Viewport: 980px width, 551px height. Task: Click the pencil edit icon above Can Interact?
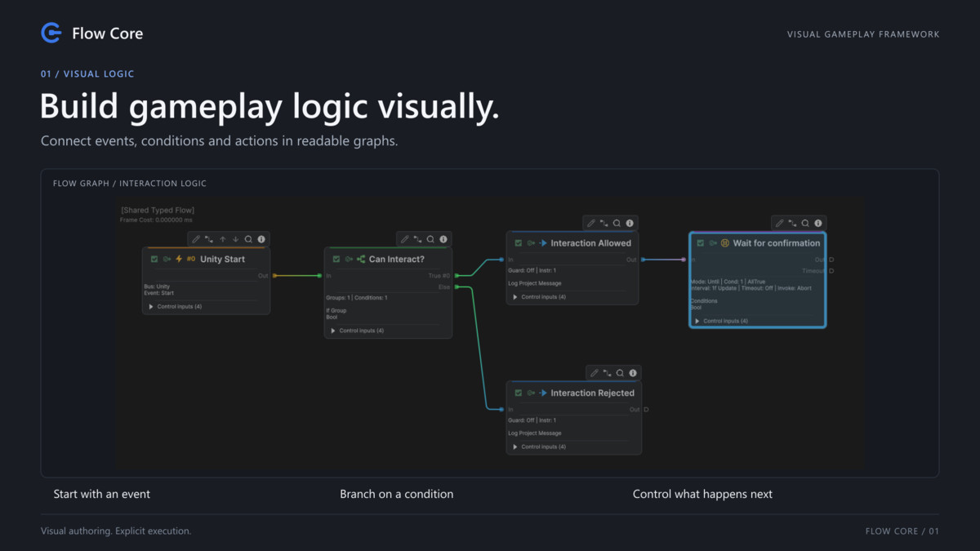pyautogui.click(x=404, y=239)
